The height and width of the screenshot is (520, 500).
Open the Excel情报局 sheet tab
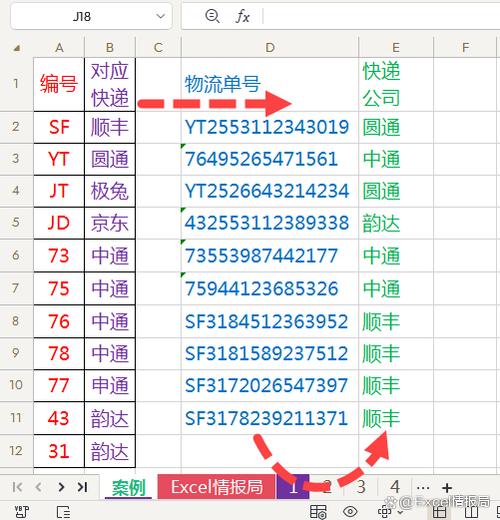click(x=217, y=487)
